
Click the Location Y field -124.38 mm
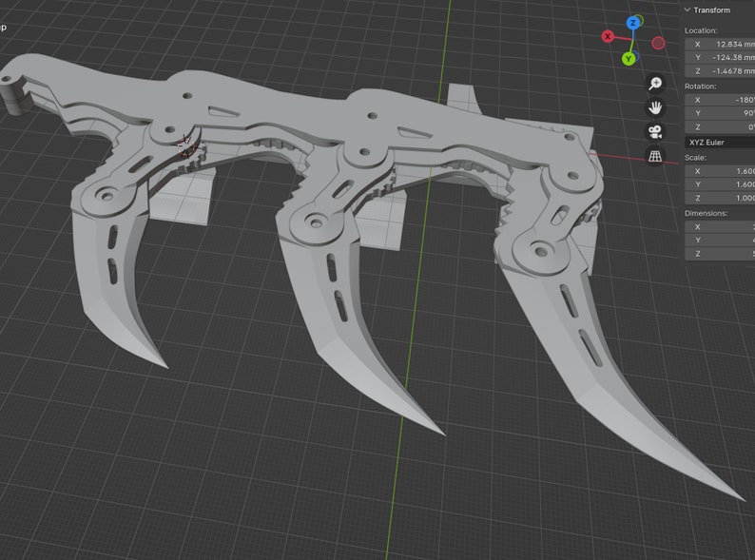(x=720, y=57)
